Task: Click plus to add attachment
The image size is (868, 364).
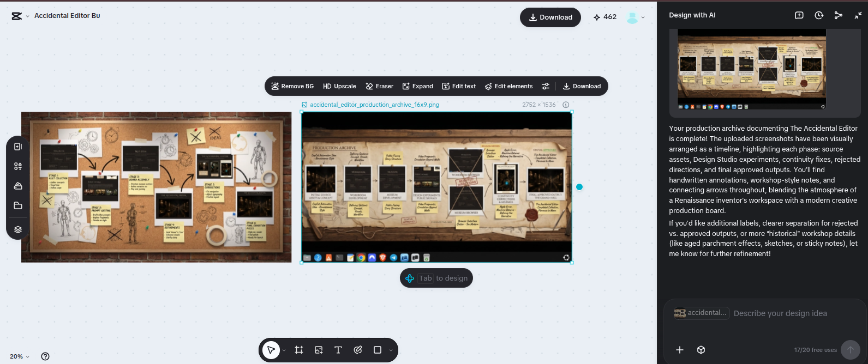Action: pyautogui.click(x=680, y=350)
